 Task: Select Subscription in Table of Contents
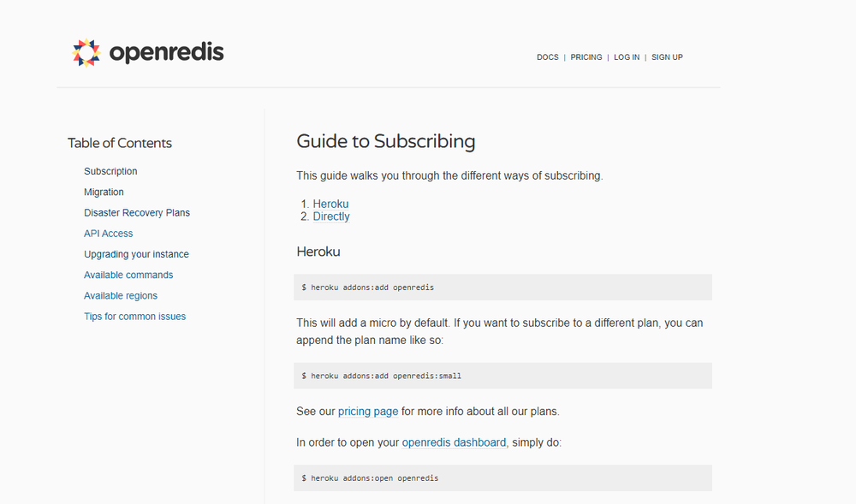[110, 171]
